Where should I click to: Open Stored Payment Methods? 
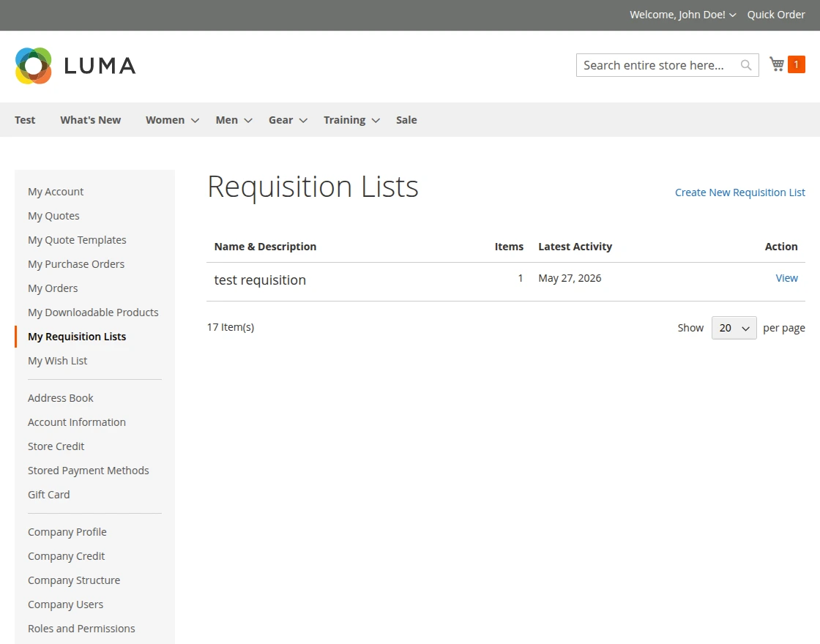point(89,471)
